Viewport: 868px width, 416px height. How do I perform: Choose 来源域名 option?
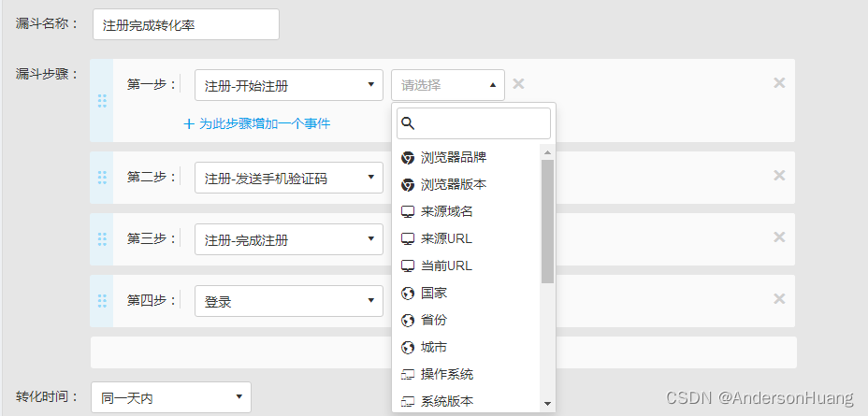pyautogui.click(x=466, y=212)
